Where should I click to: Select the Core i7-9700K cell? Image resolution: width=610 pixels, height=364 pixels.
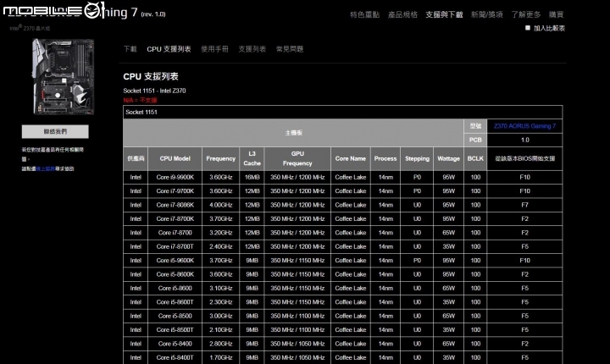point(175,191)
